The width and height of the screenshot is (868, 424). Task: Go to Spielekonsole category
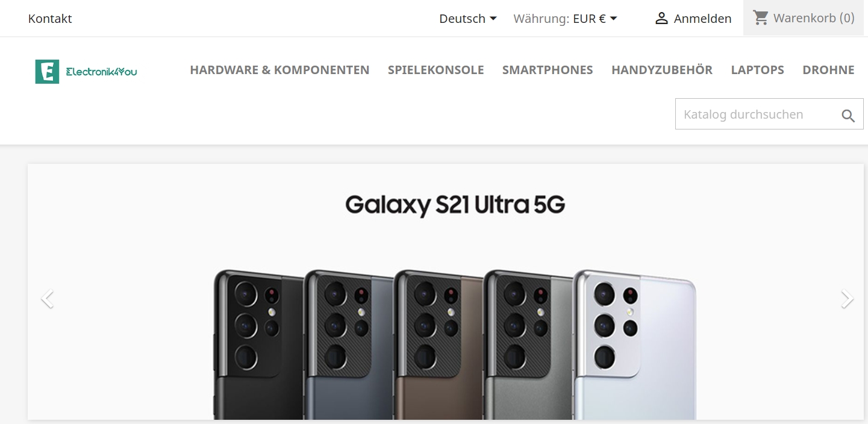click(x=436, y=70)
